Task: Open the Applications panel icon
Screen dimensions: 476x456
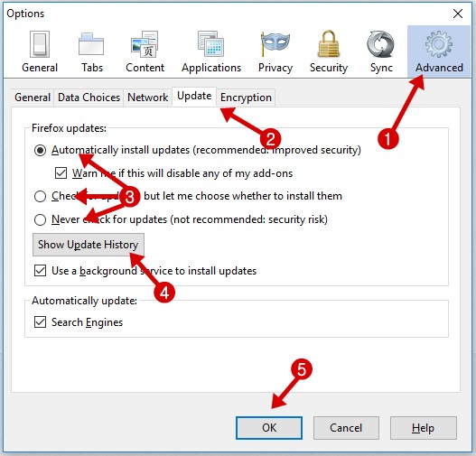Action: click(211, 51)
